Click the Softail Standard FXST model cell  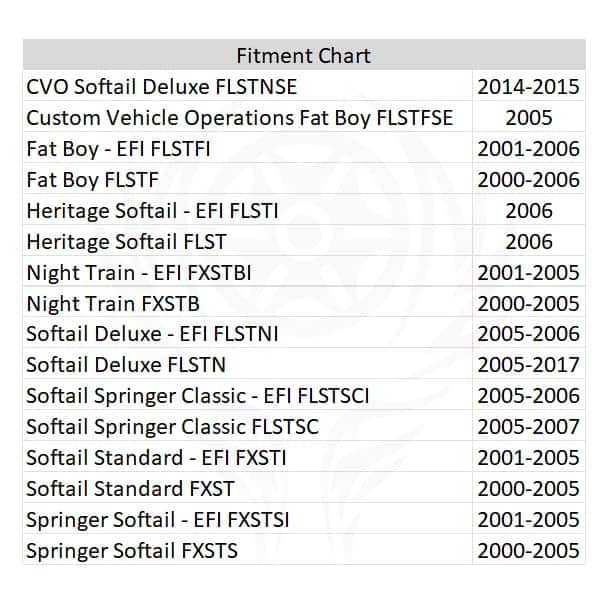130,489
